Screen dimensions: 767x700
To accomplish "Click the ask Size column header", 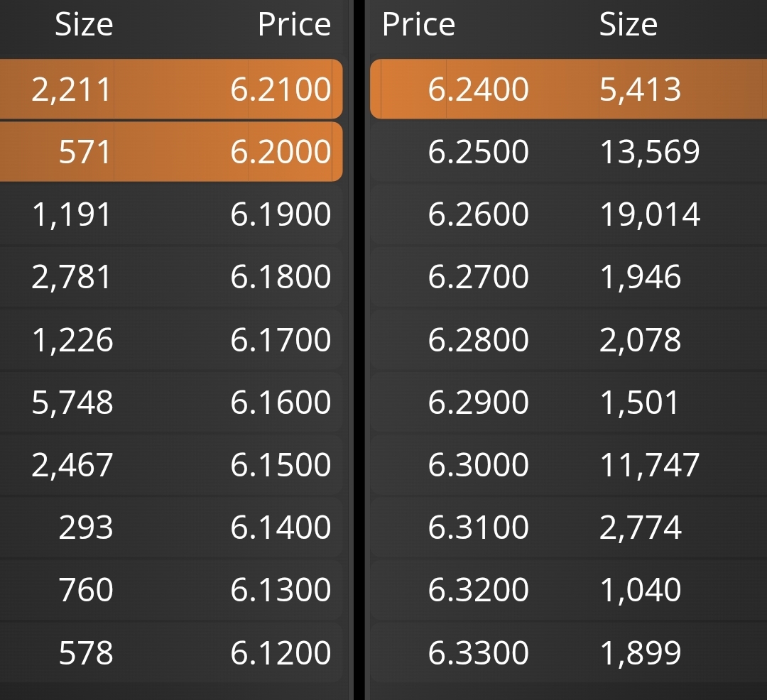I will click(x=629, y=24).
